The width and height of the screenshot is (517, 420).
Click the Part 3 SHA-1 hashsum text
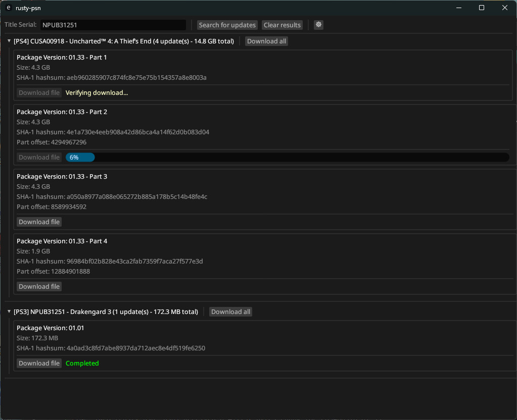click(112, 197)
